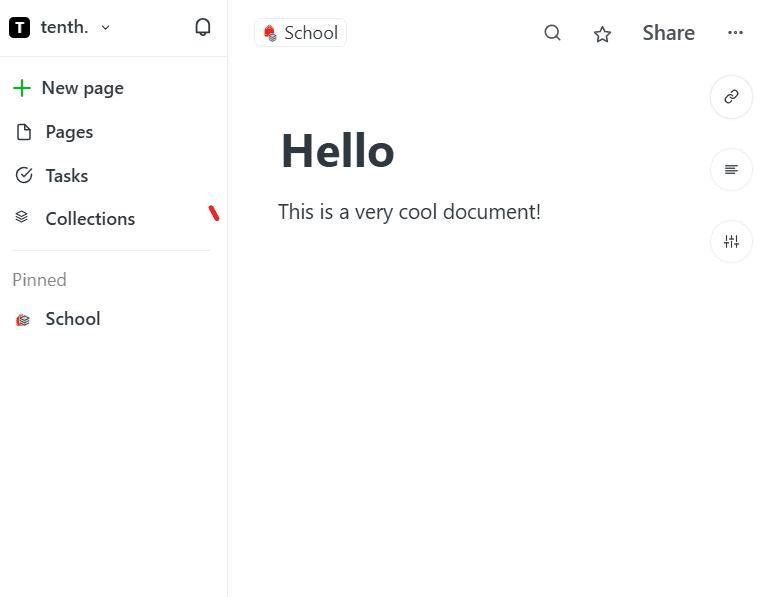Click the Hello page title
The image size is (765, 597).
click(x=338, y=151)
